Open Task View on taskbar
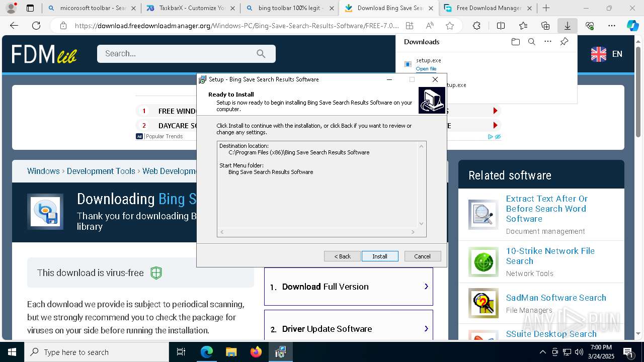 [181, 352]
